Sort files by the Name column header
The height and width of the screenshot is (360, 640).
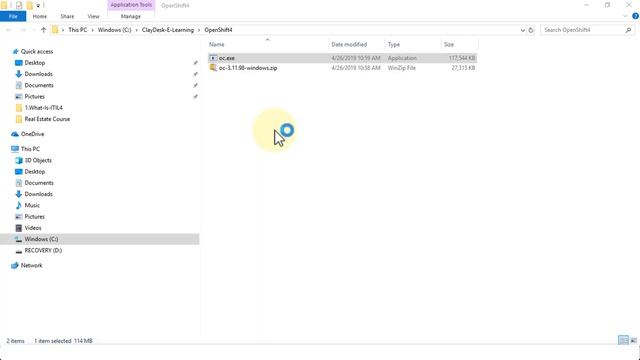(x=217, y=44)
